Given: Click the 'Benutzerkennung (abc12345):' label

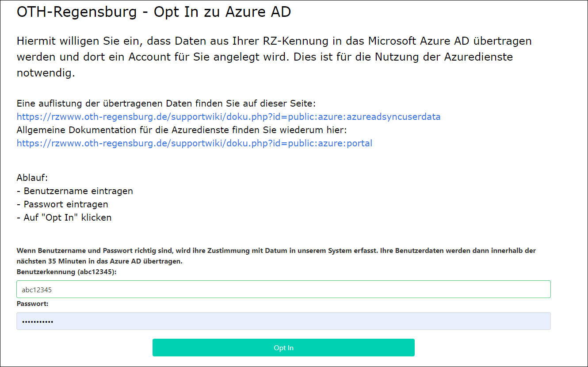Looking at the screenshot, I should click(66, 272).
